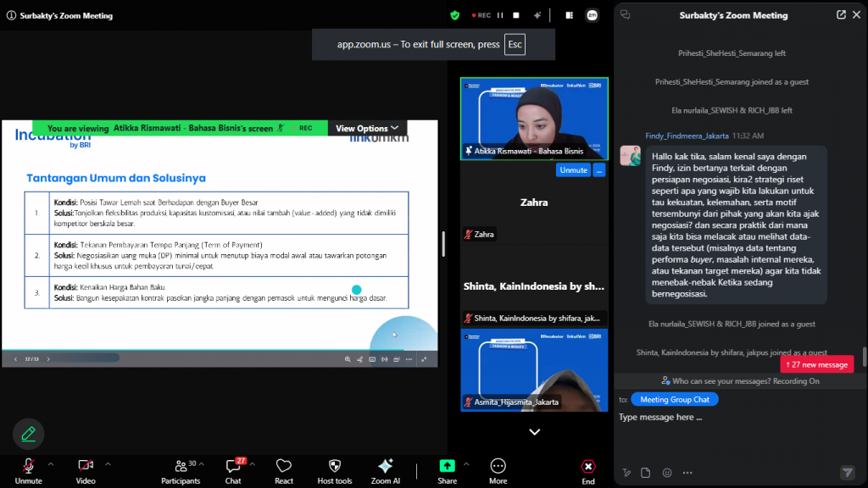Select Asmita_Hijasmita_Jakarta video thumbnail
868x488 pixels.
(534, 370)
